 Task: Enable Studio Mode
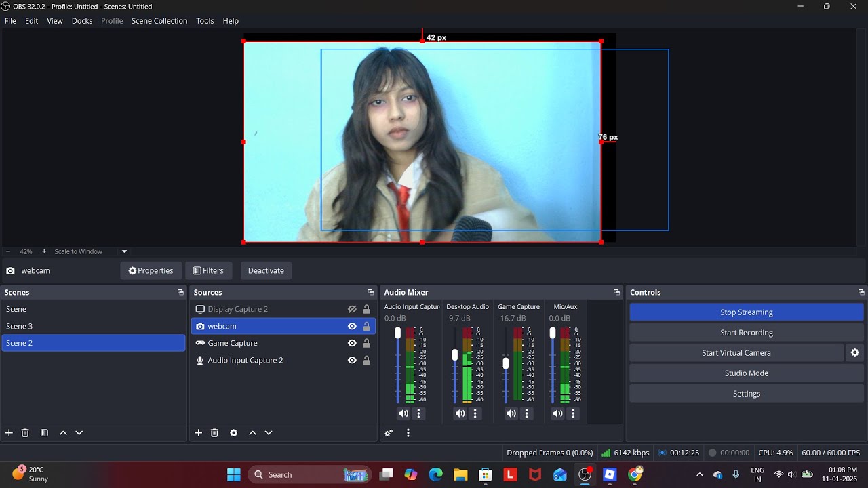747,373
